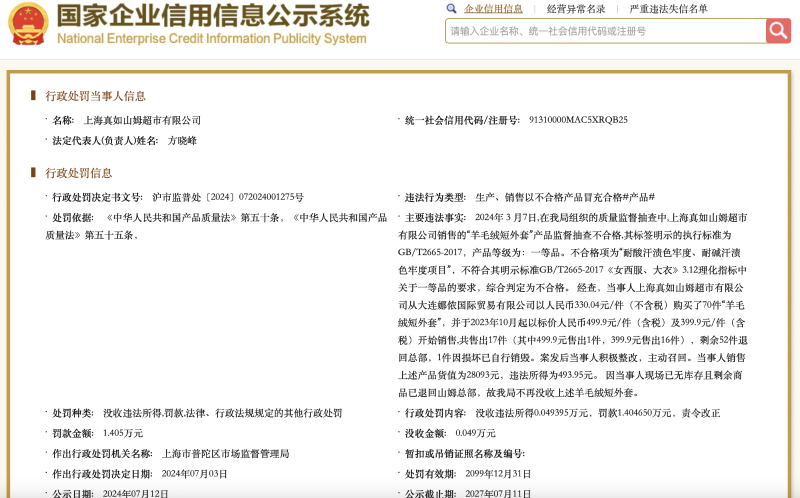Click legal representative name 方晓峰
This screenshot has width=800, height=498.
[x=182, y=141]
